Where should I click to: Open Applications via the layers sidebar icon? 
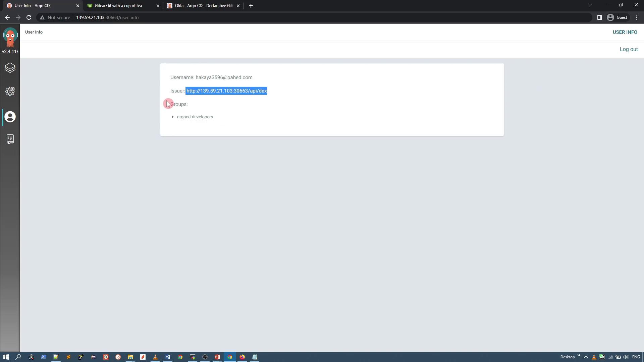pyautogui.click(x=10, y=68)
